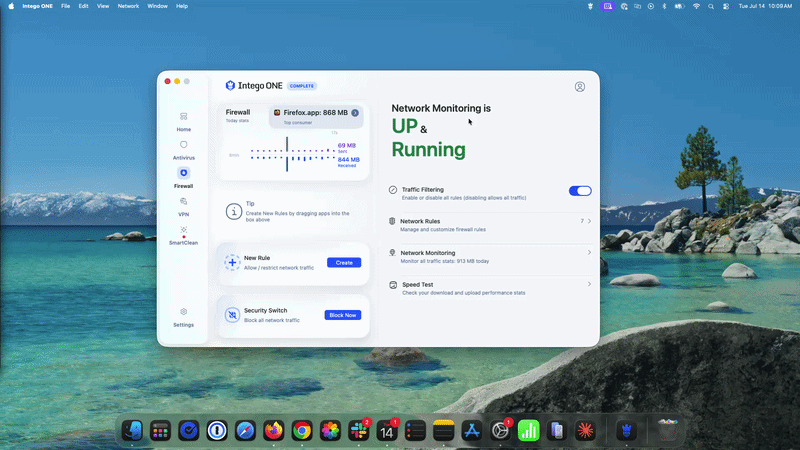Open the Antivirus section

(x=184, y=150)
